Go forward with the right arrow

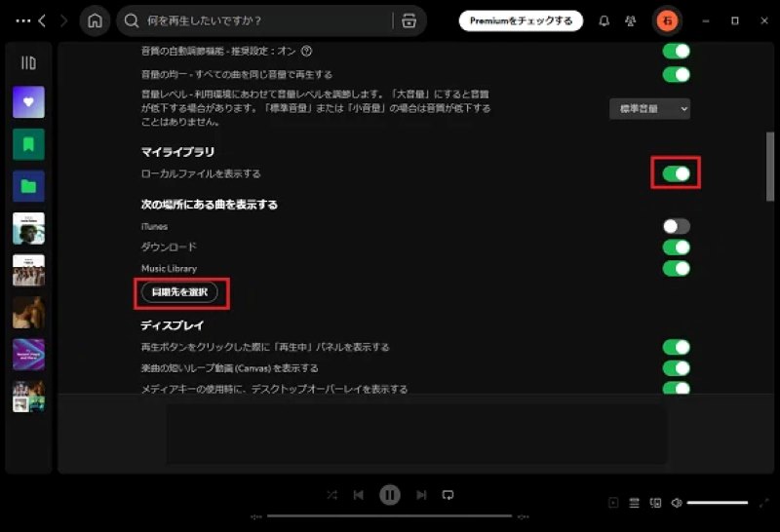63,20
